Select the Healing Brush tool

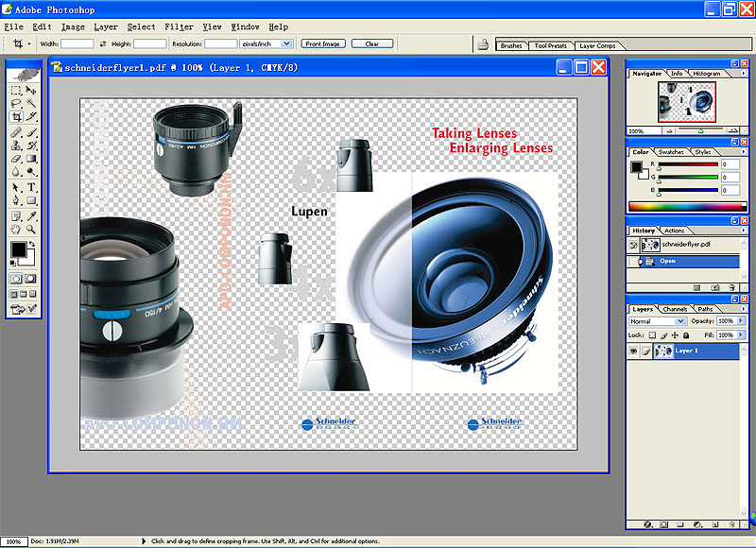(x=16, y=131)
